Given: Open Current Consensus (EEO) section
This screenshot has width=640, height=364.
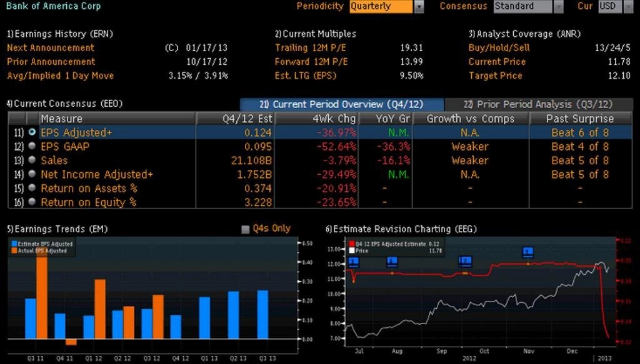Looking at the screenshot, I should (64, 104).
